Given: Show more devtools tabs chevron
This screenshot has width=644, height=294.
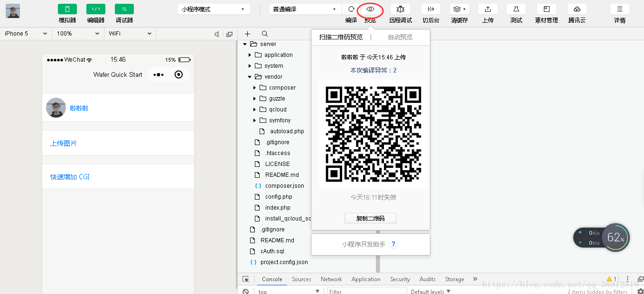Looking at the screenshot, I should pyautogui.click(x=475, y=279).
